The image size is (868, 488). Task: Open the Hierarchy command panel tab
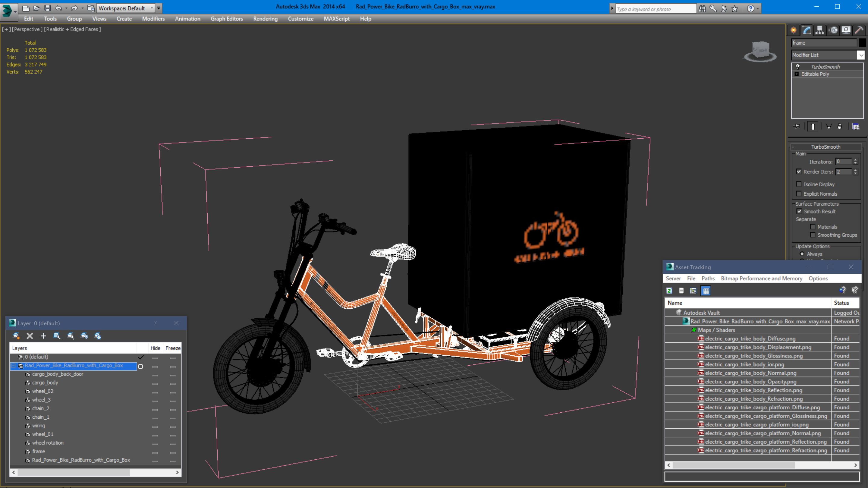click(x=819, y=30)
